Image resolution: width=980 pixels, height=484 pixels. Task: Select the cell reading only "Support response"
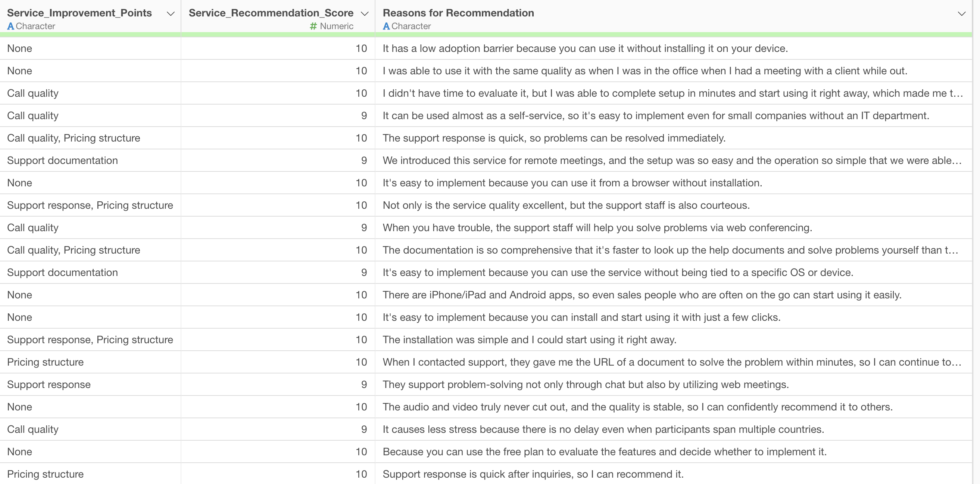[49, 384]
